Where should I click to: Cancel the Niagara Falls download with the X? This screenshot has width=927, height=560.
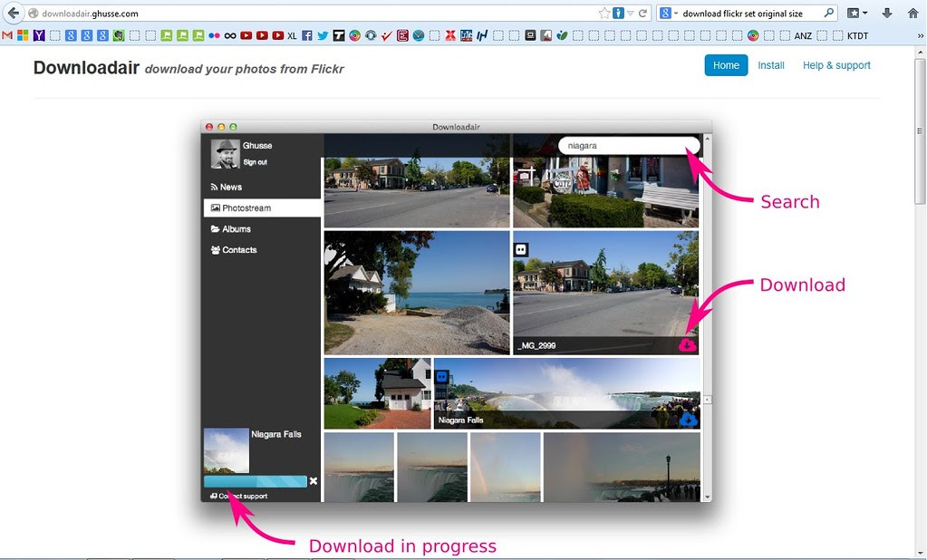pos(314,481)
